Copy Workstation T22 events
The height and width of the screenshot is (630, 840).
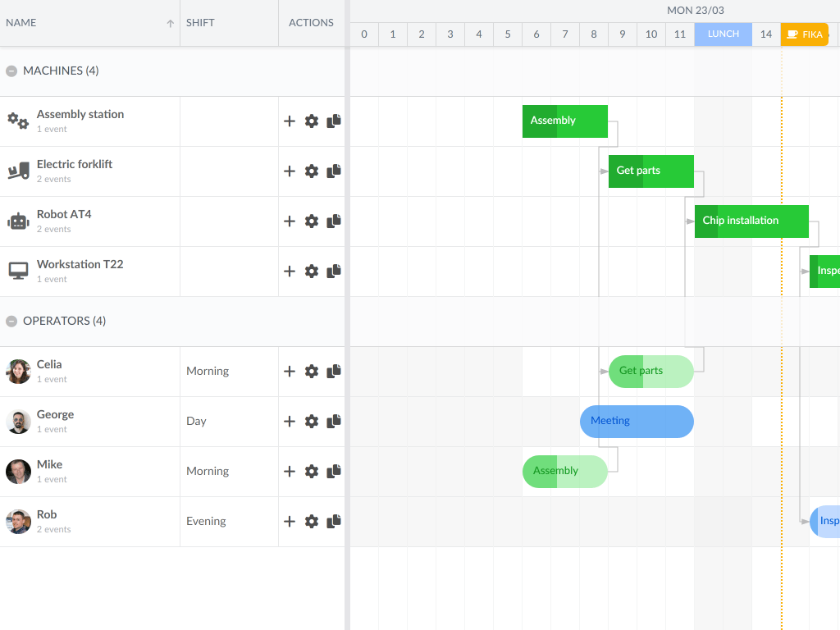pos(333,271)
